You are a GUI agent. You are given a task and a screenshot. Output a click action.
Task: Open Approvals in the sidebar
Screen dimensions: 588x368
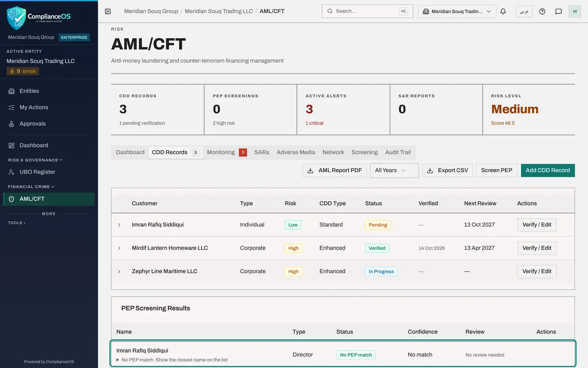click(x=49, y=124)
